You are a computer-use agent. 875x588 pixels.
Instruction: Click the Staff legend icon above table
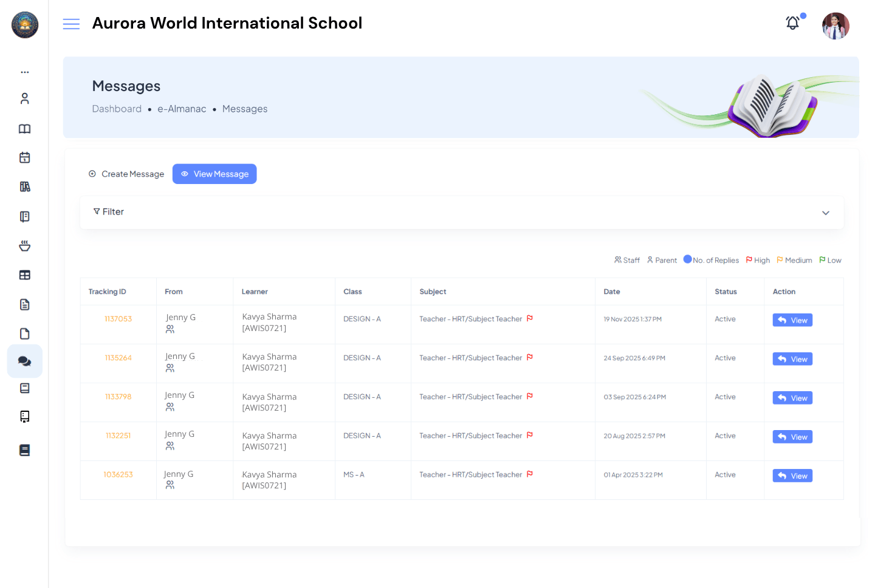coord(618,259)
